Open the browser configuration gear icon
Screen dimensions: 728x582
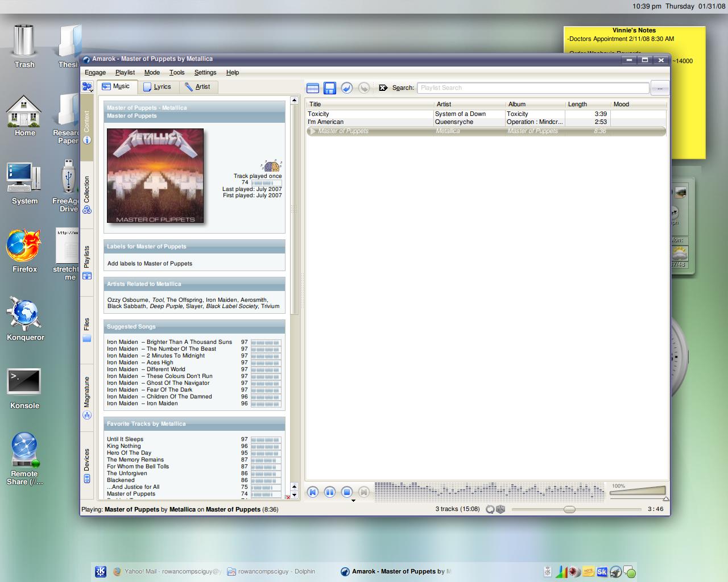(87, 86)
